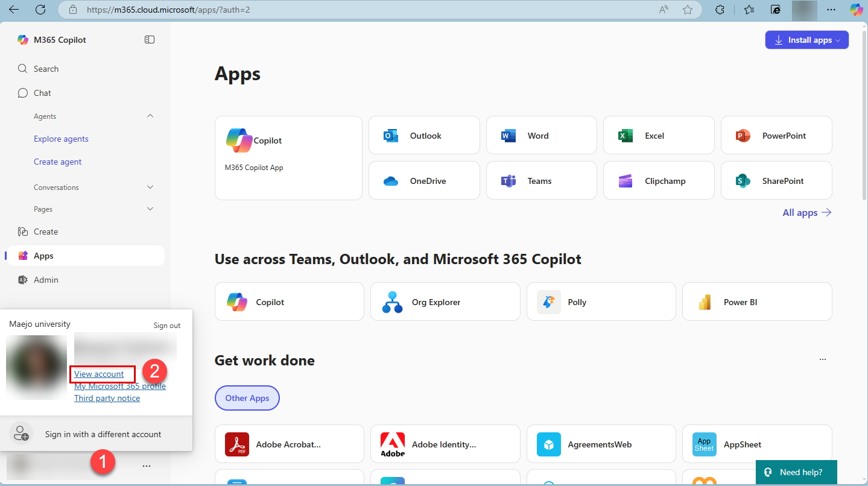Click the Maejo university organization label

(x=40, y=324)
